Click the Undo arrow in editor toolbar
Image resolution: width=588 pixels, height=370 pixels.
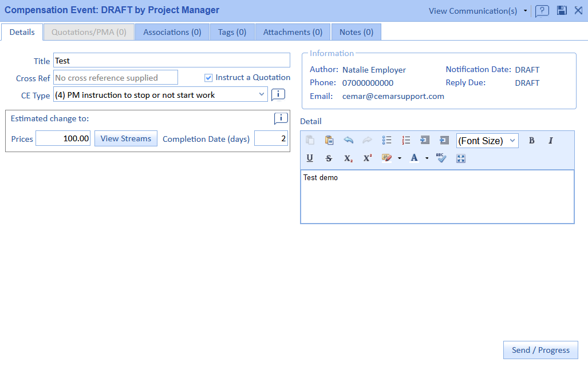[x=348, y=140]
